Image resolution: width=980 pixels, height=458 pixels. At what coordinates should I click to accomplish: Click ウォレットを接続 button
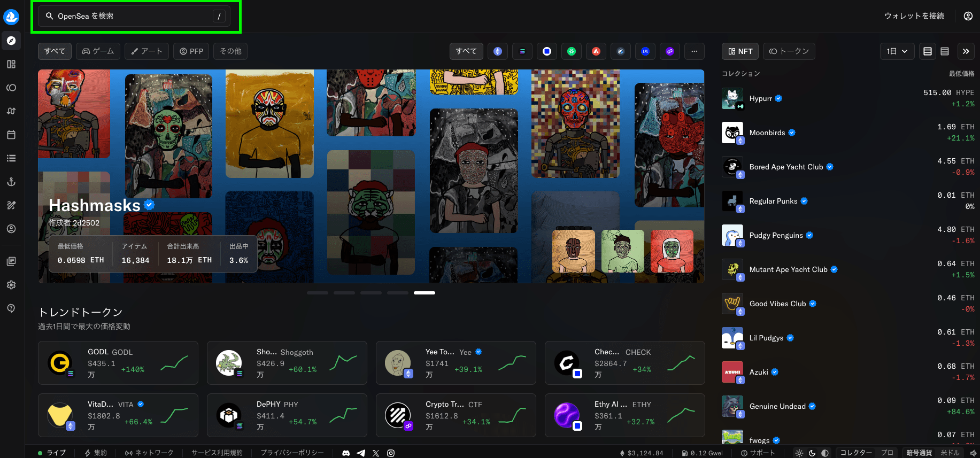coord(914,16)
